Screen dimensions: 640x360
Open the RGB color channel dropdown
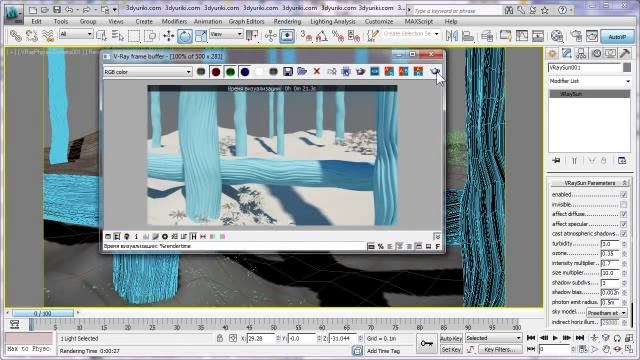click(148, 72)
